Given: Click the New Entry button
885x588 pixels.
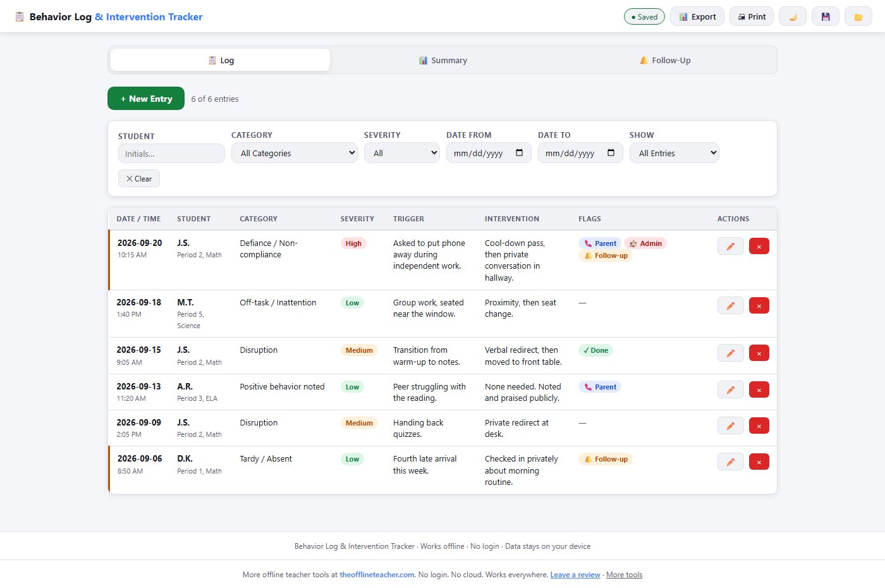Looking at the screenshot, I should [x=146, y=99].
